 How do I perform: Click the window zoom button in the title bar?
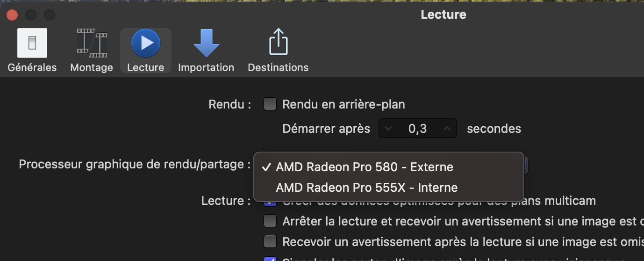click(50, 15)
